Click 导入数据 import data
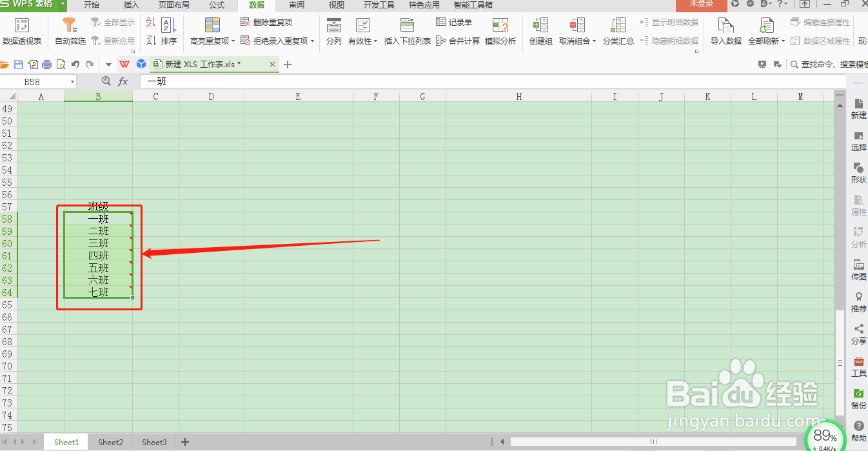Screen dimensions: 868x451 click(x=726, y=32)
